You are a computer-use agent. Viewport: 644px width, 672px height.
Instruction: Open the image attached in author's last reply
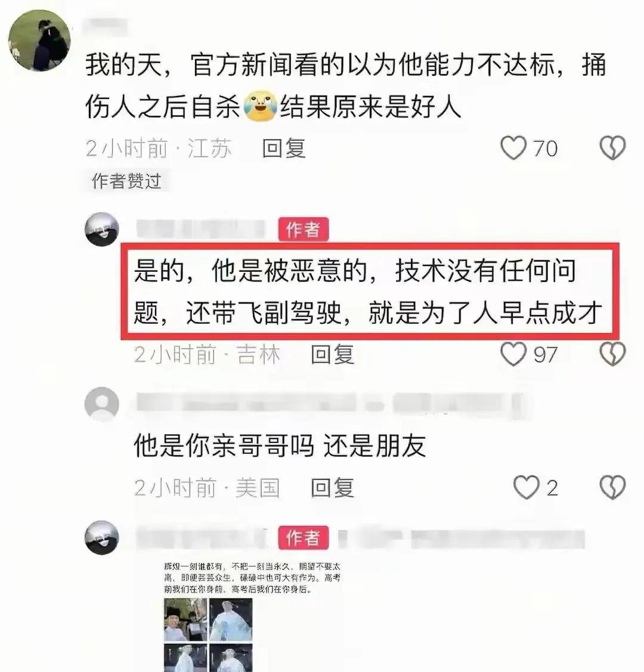click(252, 617)
